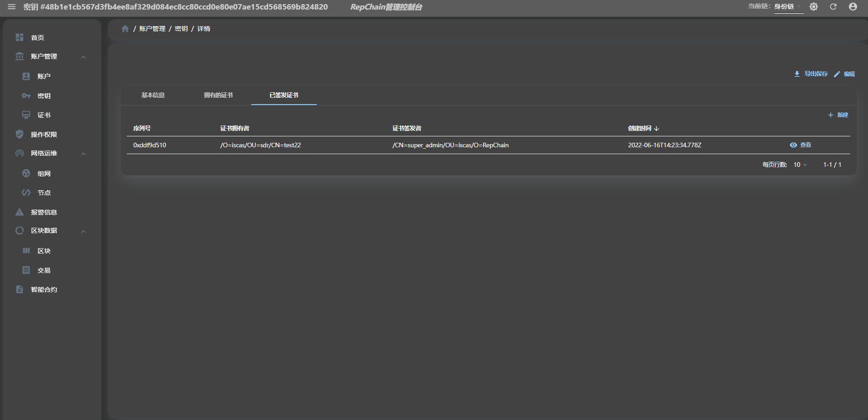Click the 证书 certificate icon

tap(26, 115)
